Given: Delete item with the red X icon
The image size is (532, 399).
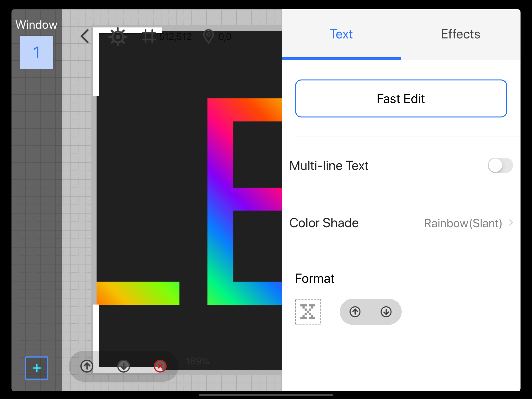Looking at the screenshot, I should pos(160,366).
